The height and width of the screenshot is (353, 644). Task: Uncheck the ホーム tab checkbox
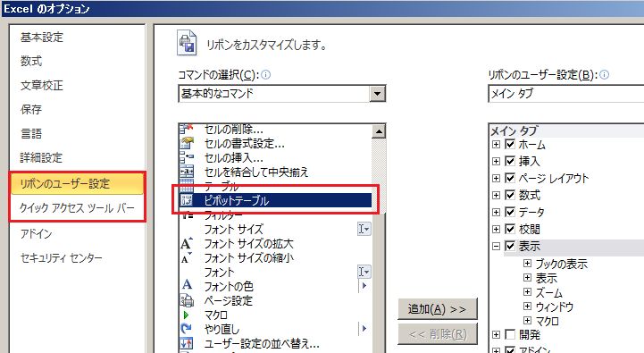tap(510, 144)
